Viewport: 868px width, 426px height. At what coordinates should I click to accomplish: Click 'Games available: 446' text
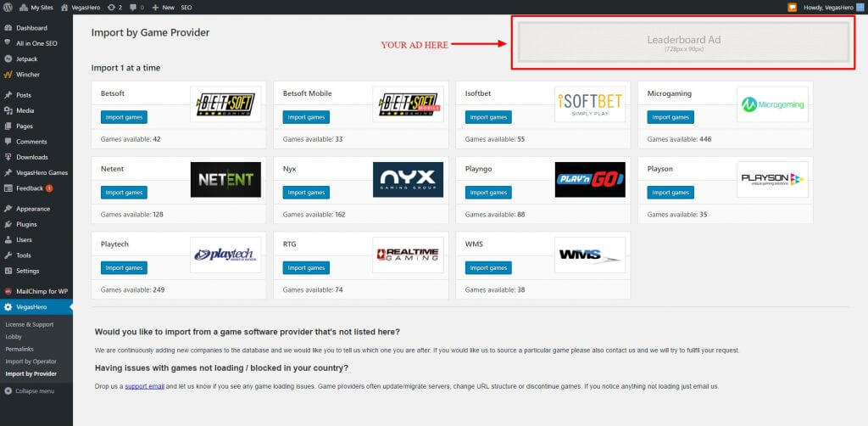point(679,139)
